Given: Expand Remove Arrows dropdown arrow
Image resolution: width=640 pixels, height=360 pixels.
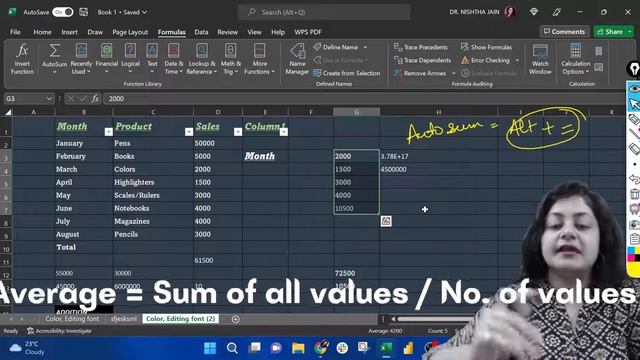Looking at the screenshot, I should [x=453, y=73].
